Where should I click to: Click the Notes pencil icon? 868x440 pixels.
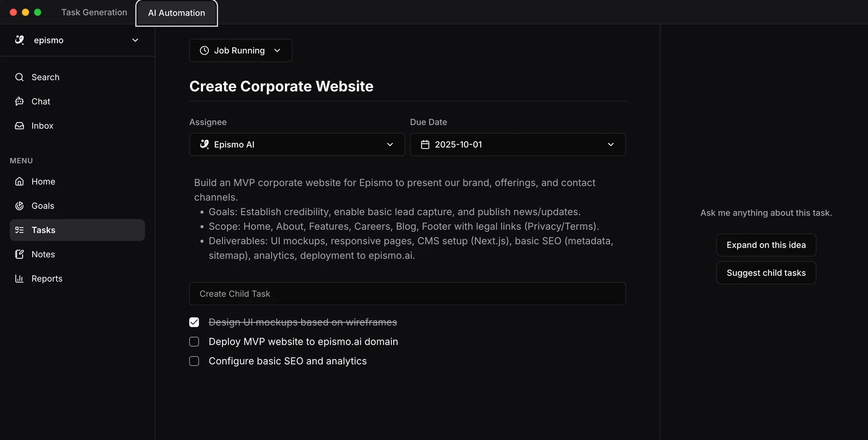click(x=20, y=254)
